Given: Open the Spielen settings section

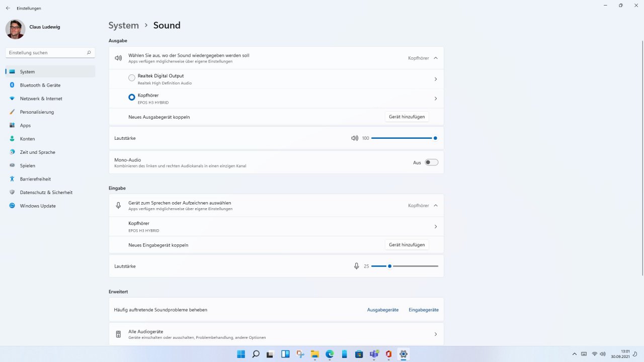Looking at the screenshot, I should coord(50,165).
